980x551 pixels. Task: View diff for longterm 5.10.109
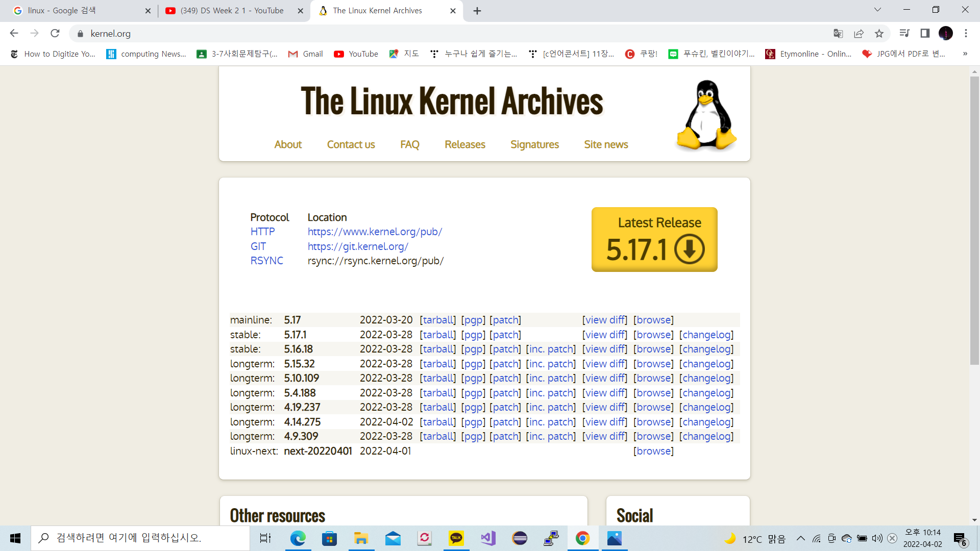(x=604, y=378)
